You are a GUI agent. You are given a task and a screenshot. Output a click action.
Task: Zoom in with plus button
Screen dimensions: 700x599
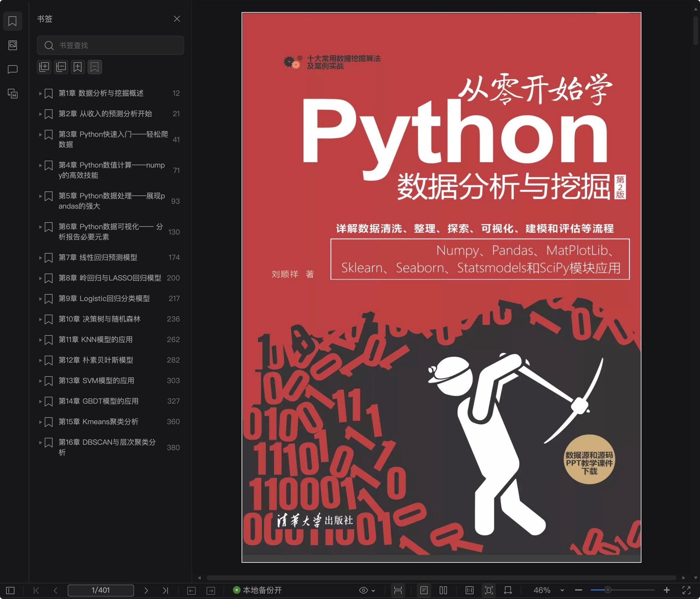pos(666,590)
